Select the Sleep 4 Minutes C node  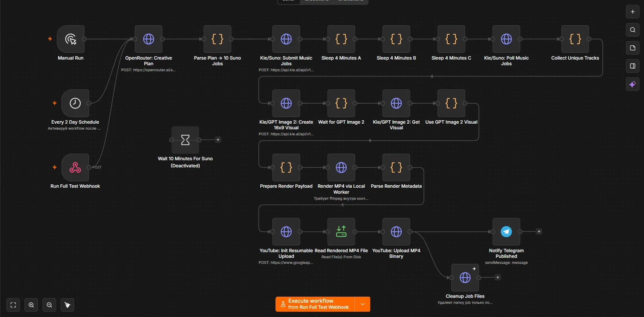[451, 39]
